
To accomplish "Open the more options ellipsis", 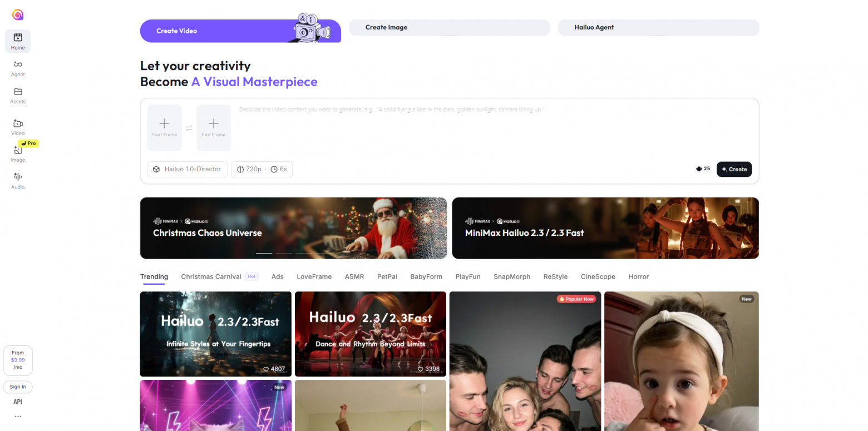I will coord(18,416).
